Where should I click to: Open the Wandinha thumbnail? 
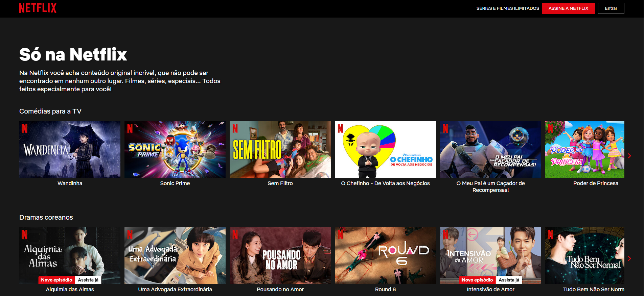click(x=70, y=149)
